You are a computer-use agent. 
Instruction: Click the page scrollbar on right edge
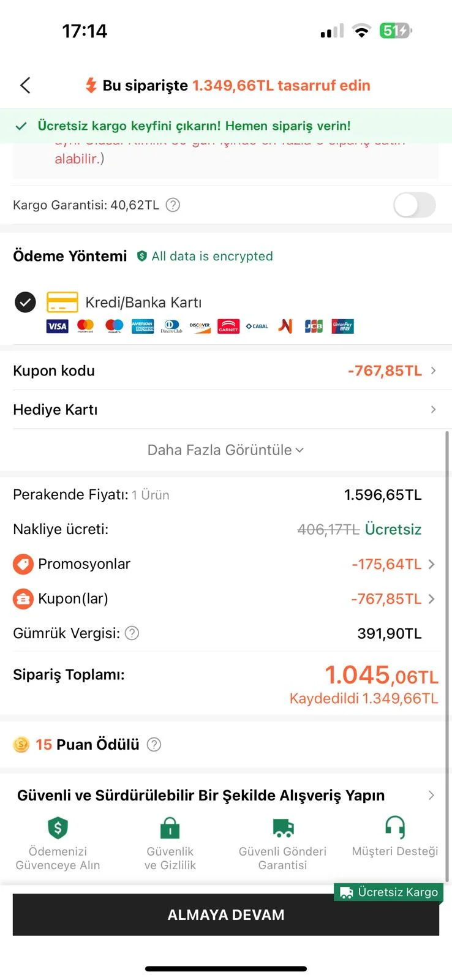[447, 655]
